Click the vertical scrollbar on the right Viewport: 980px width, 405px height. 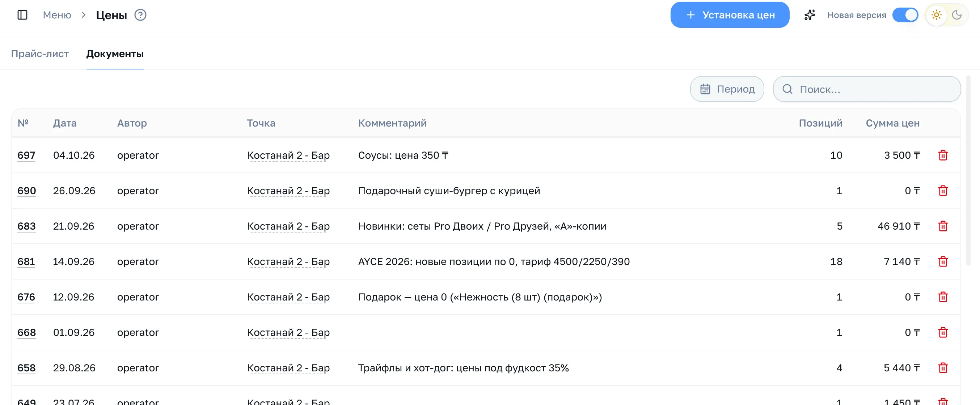coord(968,170)
